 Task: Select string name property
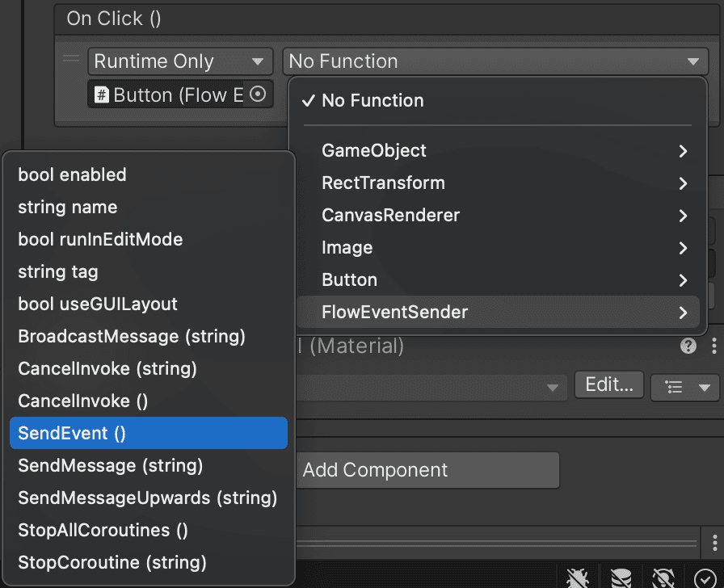[149, 208]
